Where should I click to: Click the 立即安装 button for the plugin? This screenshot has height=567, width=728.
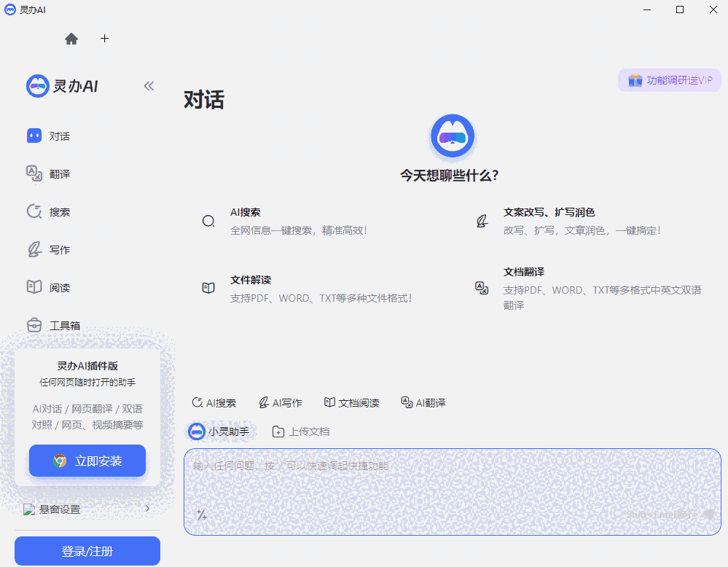pos(87,461)
